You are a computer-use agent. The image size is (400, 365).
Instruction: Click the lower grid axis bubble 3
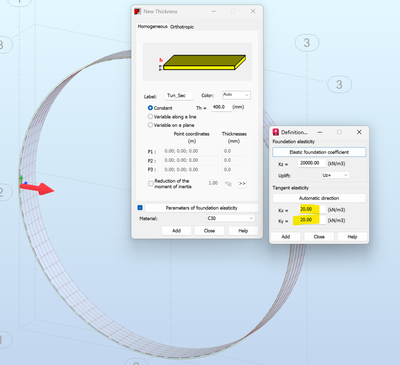339,84
